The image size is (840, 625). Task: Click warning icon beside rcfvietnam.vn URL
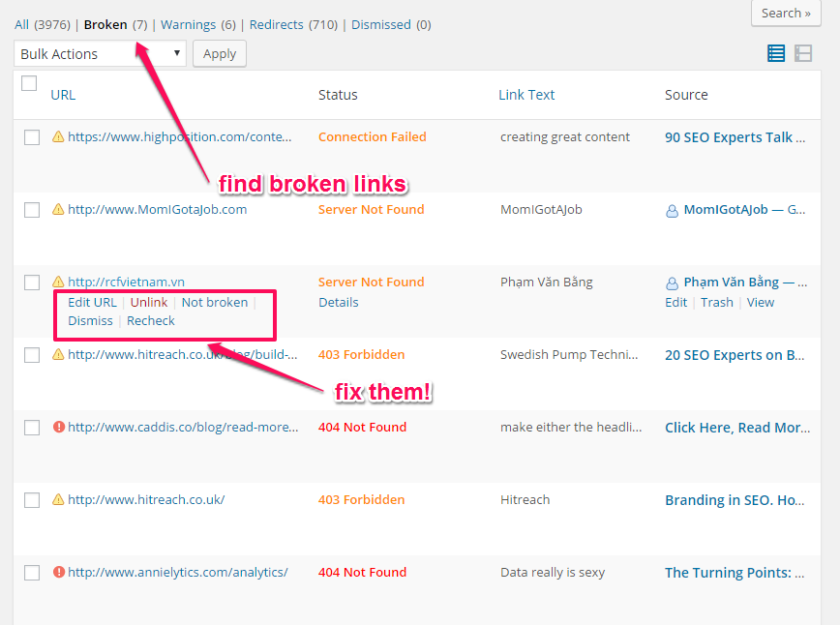(58, 282)
